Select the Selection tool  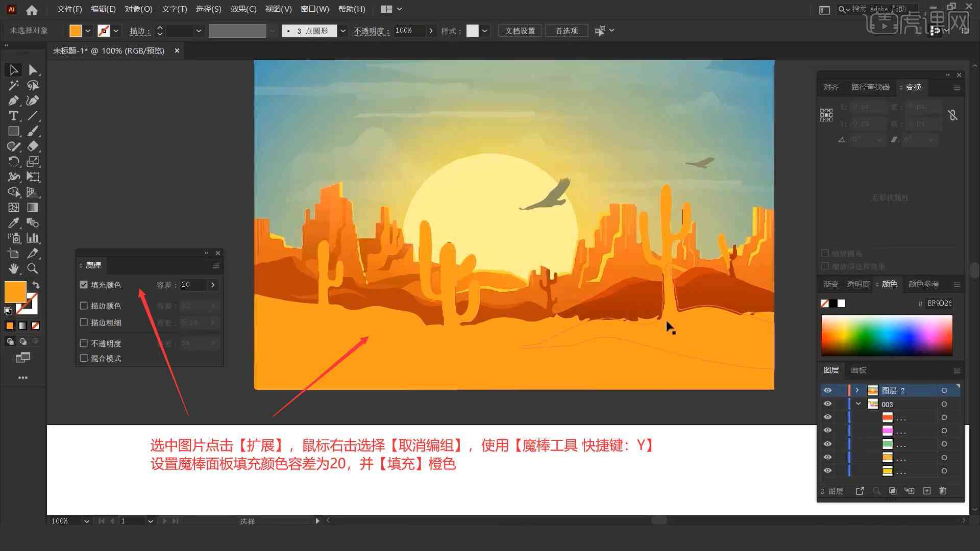12,69
